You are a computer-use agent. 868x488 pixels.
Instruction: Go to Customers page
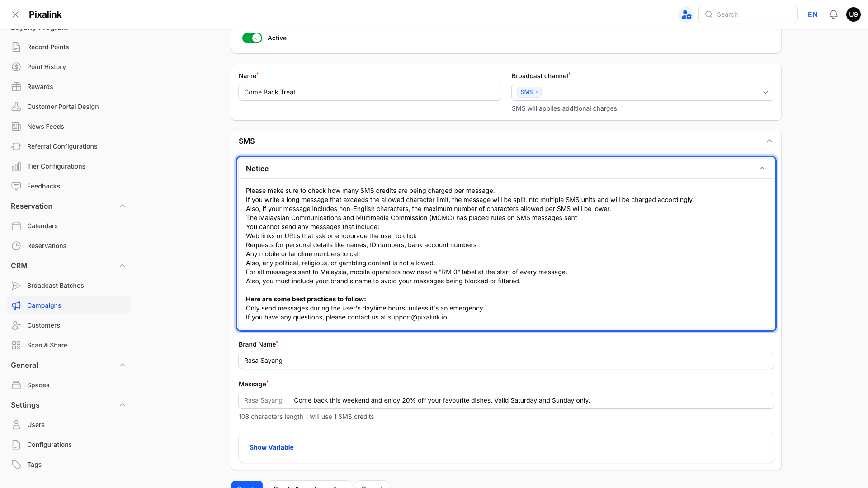click(69, 325)
